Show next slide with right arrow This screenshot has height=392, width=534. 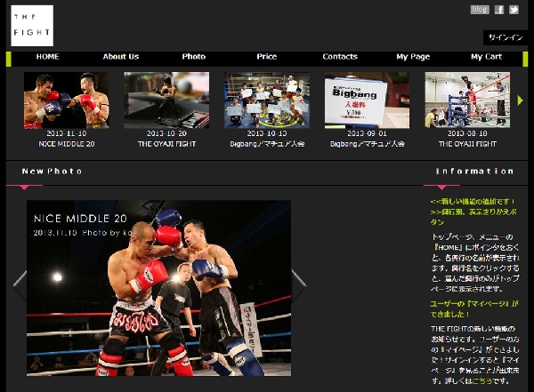299,285
